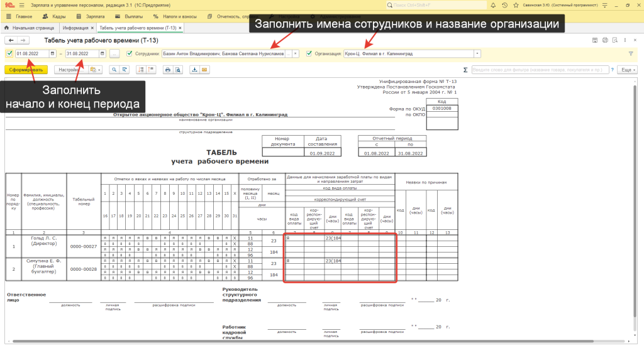
Task: Click the favorites star icon
Action: 515,5
